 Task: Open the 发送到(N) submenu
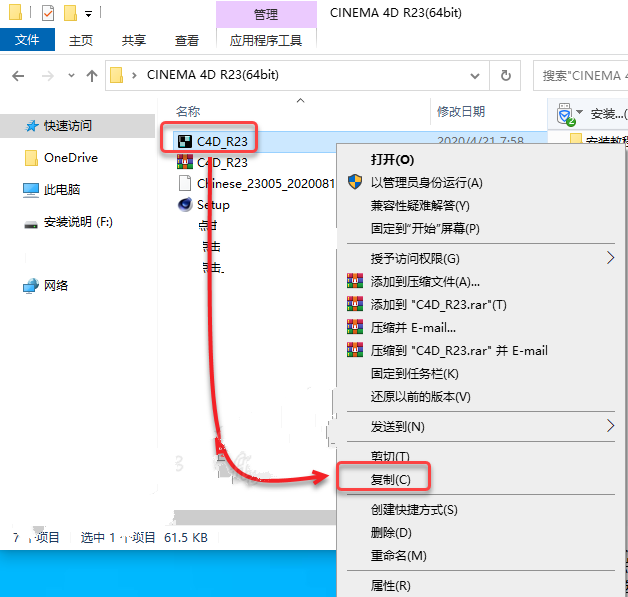[397, 427]
